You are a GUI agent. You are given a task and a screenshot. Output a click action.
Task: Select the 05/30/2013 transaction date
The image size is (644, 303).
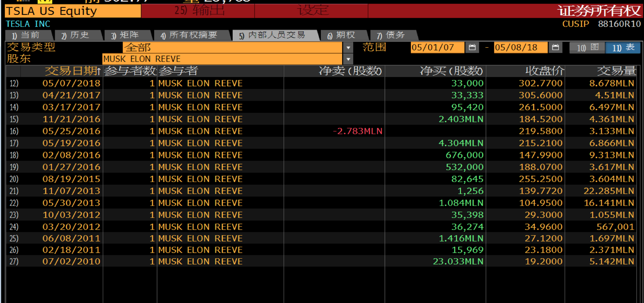tap(71, 203)
